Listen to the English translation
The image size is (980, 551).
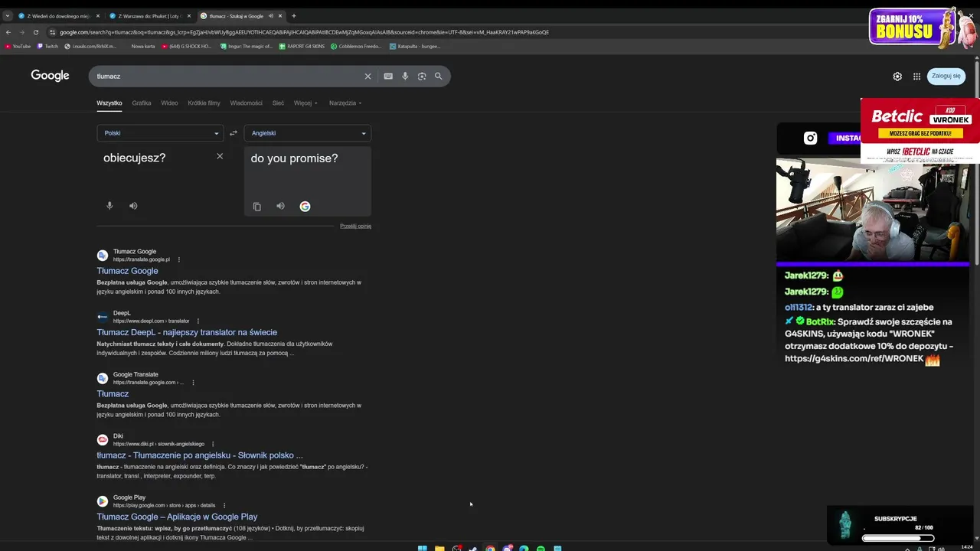pyautogui.click(x=280, y=206)
